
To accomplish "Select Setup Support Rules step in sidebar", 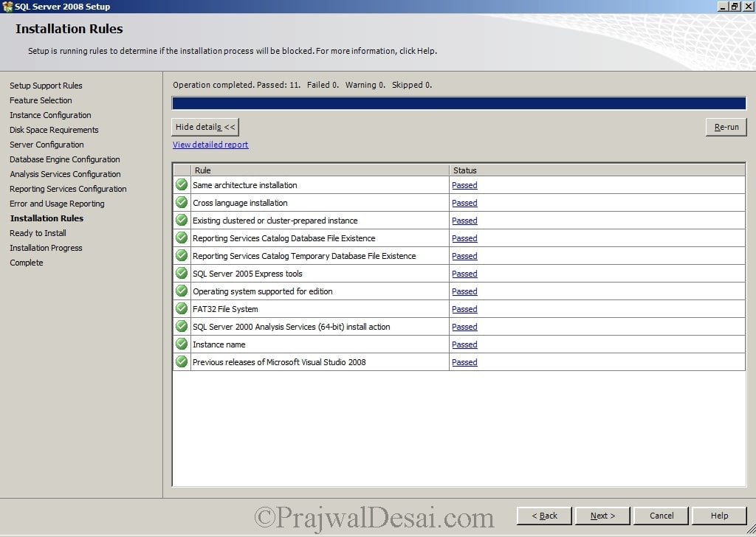I will pyautogui.click(x=46, y=86).
